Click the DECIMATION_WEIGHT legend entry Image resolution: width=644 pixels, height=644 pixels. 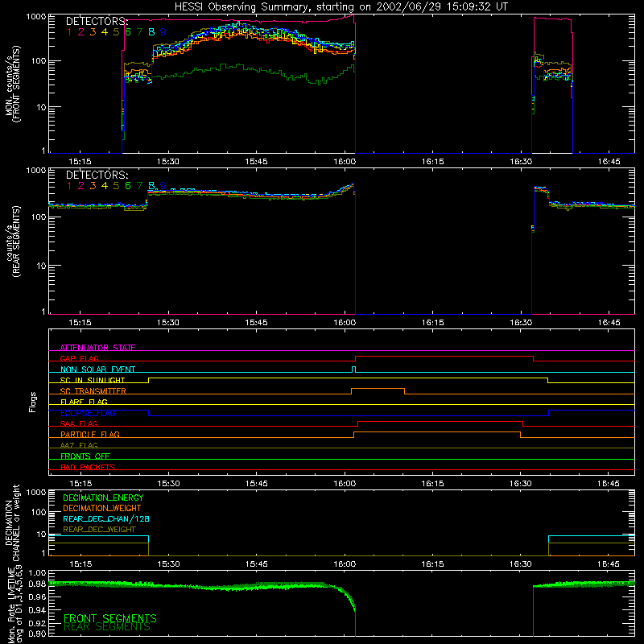[102, 508]
